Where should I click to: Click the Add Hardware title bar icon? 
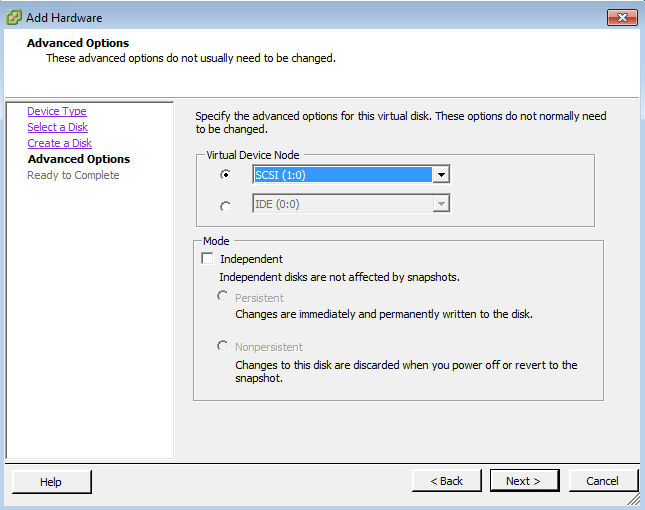(14, 18)
